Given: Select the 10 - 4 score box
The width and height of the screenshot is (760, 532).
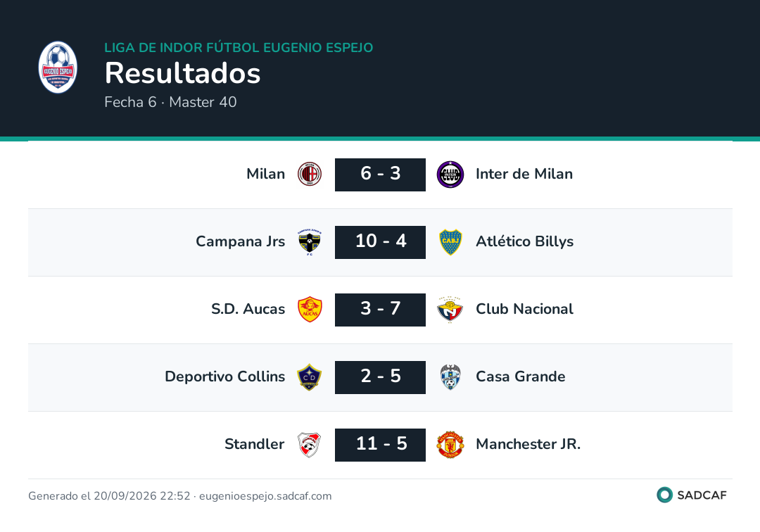Looking at the screenshot, I should click(381, 242).
